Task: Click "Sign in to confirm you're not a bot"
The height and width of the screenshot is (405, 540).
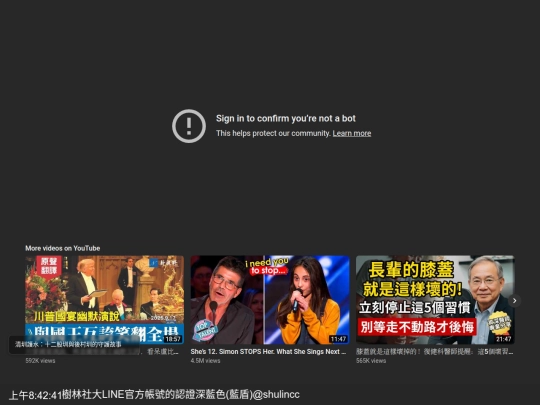Action: click(285, 118)
